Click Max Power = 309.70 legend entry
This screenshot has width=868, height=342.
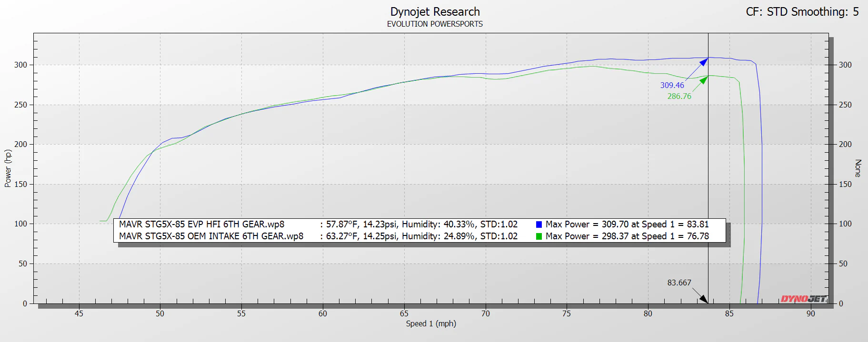tap(627, 225)
